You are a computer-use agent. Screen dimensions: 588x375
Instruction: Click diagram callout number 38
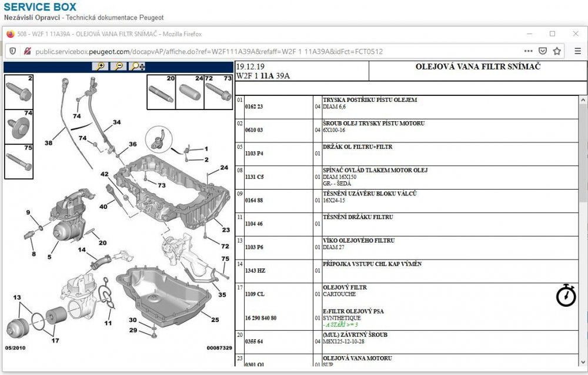pyautogui.click(x=48, y=142)
